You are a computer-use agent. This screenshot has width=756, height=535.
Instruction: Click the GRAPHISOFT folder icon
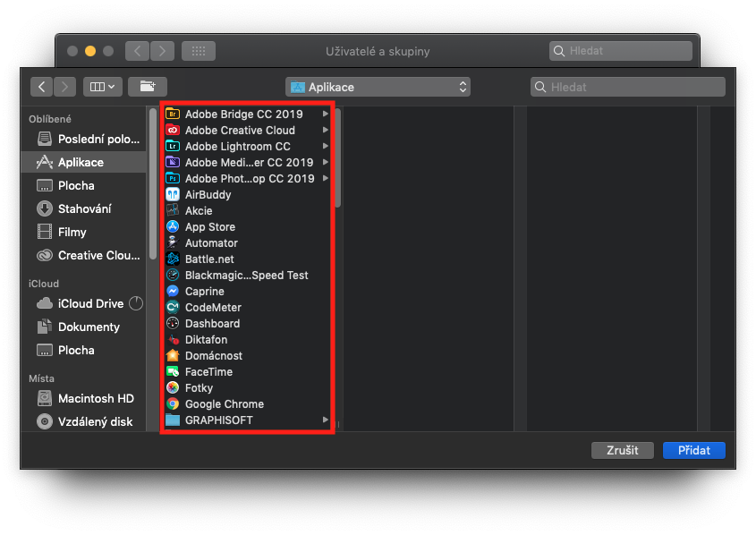(173, 420)
